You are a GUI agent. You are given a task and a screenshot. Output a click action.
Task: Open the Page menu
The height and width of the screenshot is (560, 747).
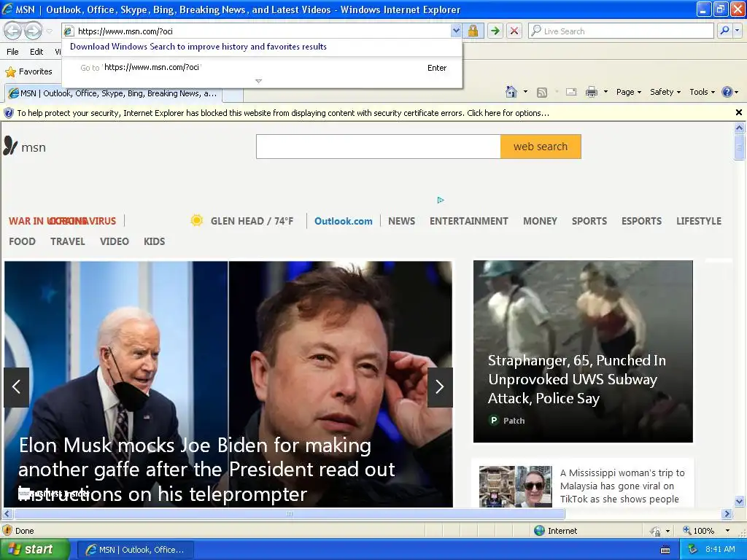pos(628,92)
